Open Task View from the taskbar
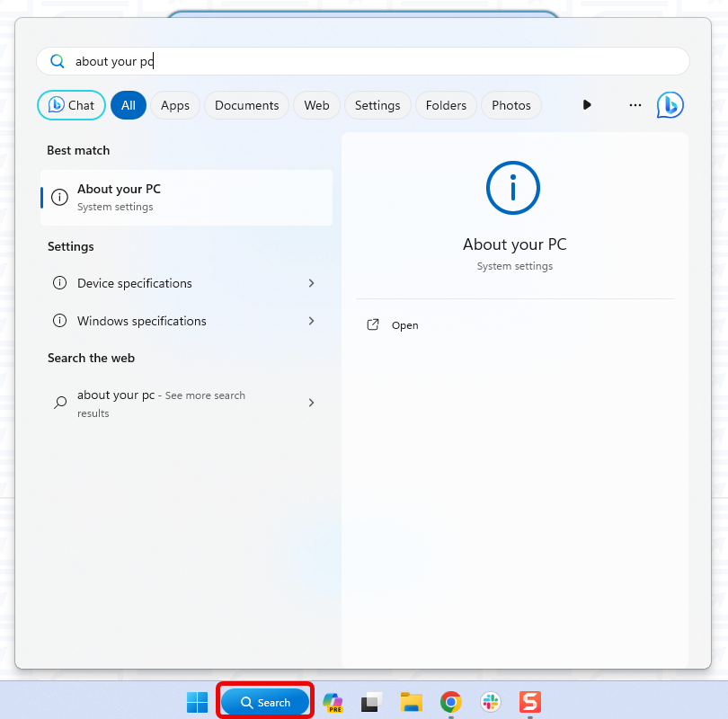This screenshot has width=728, height=719. tap(371, 702)
